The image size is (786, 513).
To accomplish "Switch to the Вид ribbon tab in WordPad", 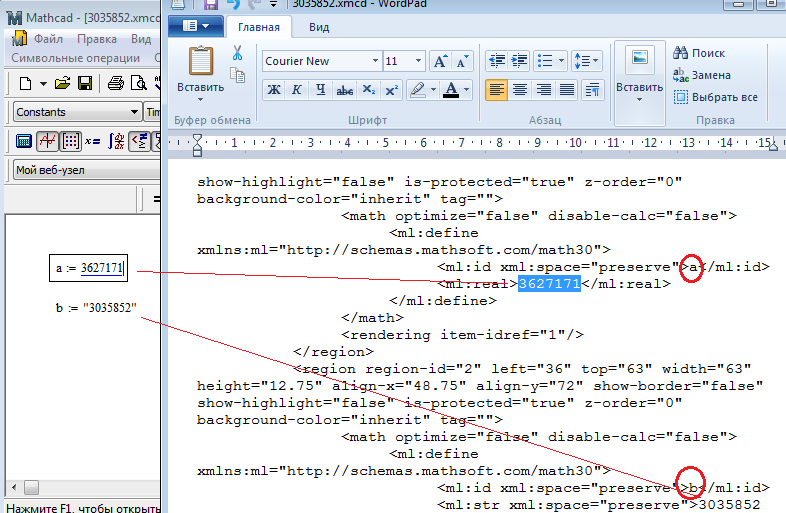I will 319,27.
